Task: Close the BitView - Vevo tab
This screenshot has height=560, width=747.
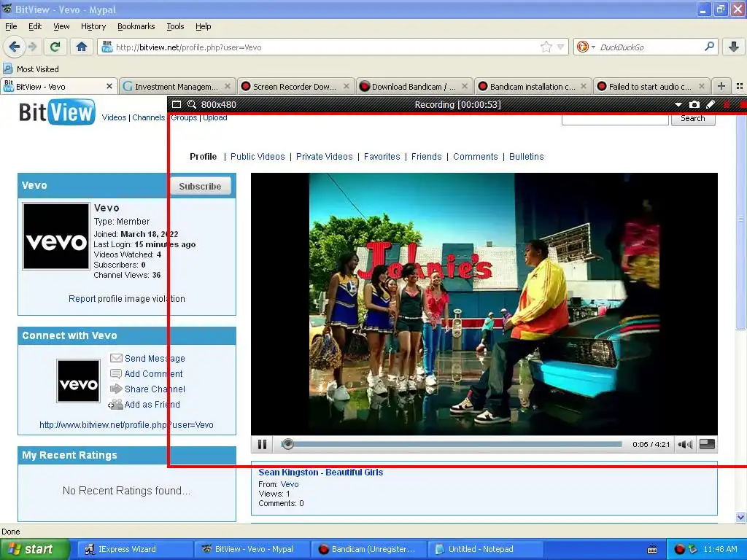Action: pos(109,86)
